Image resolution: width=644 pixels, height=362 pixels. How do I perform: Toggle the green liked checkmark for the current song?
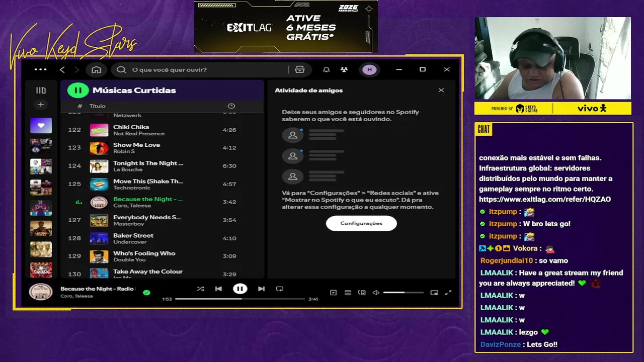click(146, 292)
